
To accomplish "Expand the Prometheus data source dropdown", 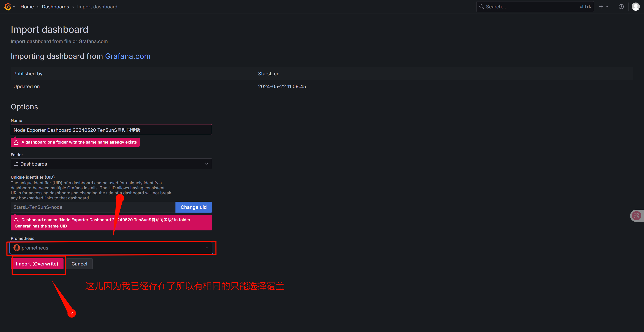I will [206, 248].
